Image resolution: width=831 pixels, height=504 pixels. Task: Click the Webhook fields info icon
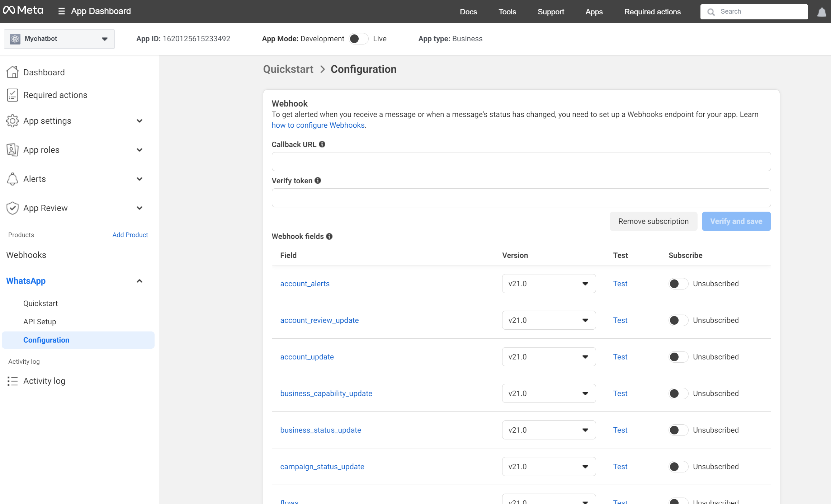click(x=329, y=236)
